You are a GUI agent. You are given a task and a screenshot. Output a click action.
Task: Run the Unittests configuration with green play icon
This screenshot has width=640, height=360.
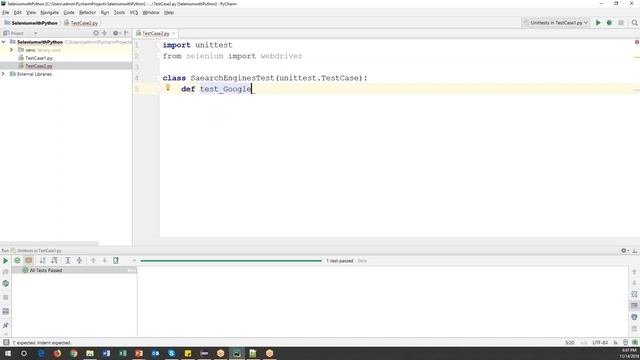pyautogui.click(x=598, y=23)
